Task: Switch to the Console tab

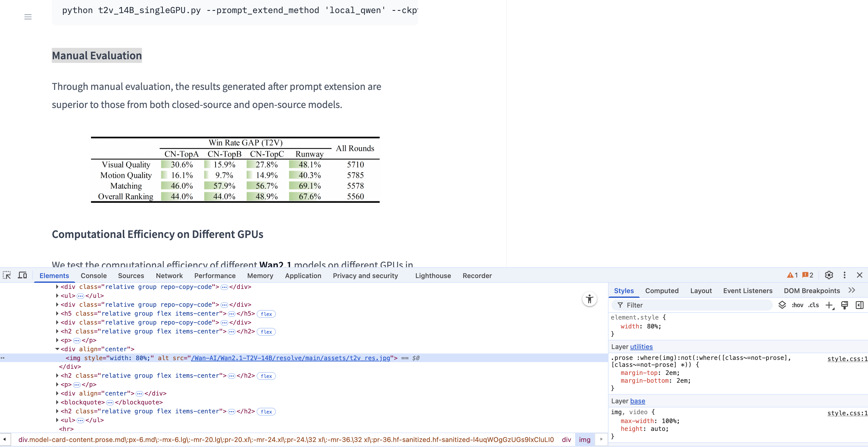Action: click(x=93, y=276)
